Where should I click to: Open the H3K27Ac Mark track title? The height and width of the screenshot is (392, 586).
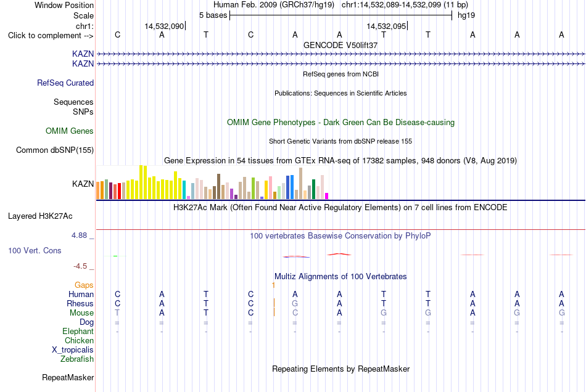pos(340,208)
